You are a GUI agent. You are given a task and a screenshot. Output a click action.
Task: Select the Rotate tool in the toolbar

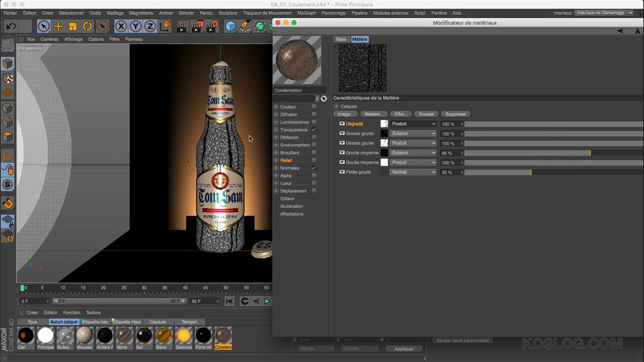88,26
